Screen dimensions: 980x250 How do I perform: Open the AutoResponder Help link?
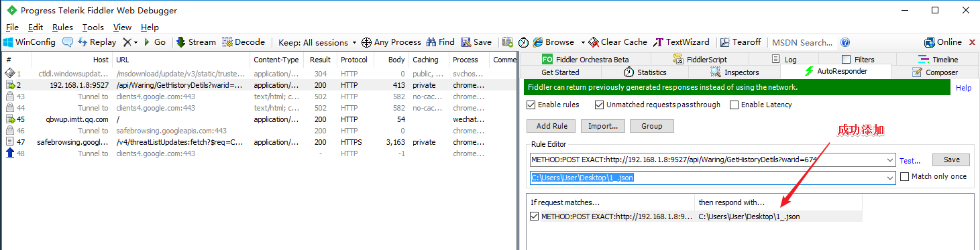(963, 88)
